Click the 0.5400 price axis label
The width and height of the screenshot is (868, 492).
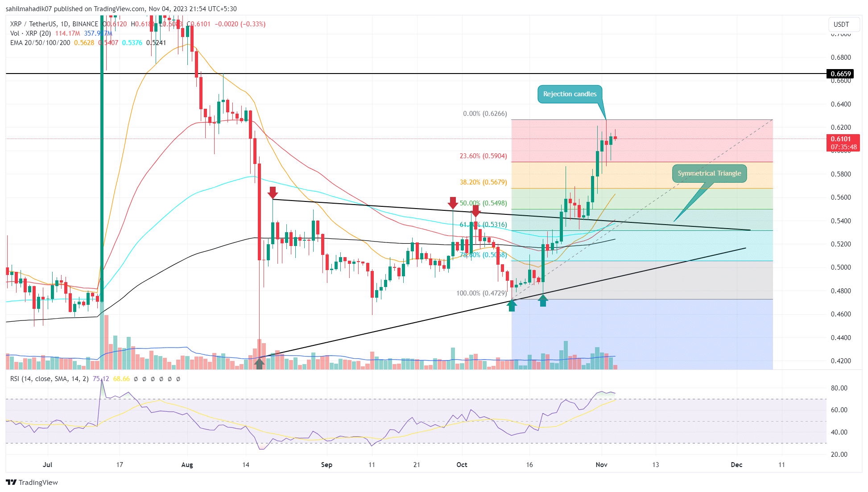pos(841,221)
